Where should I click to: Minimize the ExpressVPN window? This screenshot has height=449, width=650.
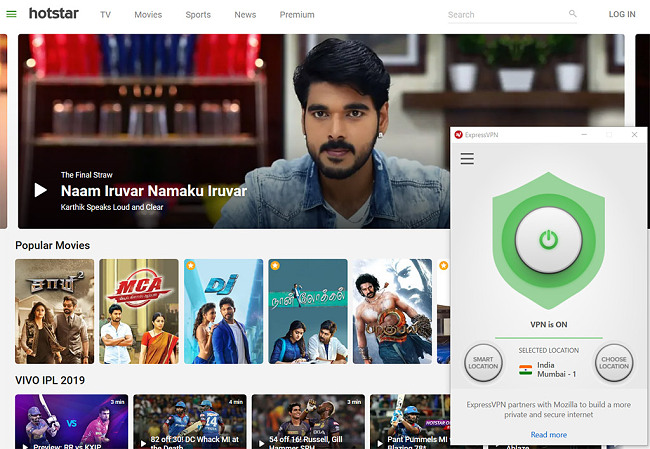point(584,135)
